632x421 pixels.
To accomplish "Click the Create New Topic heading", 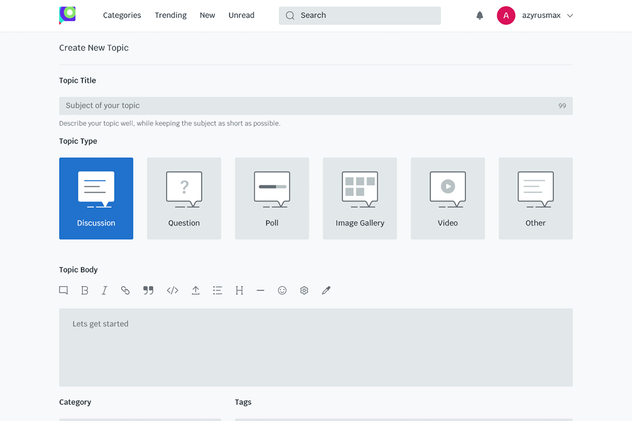I will 94,48.
